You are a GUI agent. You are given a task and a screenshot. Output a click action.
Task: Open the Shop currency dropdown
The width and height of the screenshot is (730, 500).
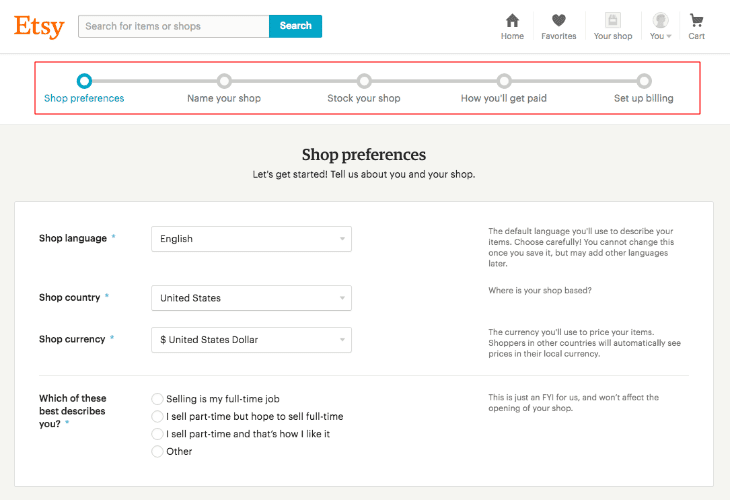point(251,340)
